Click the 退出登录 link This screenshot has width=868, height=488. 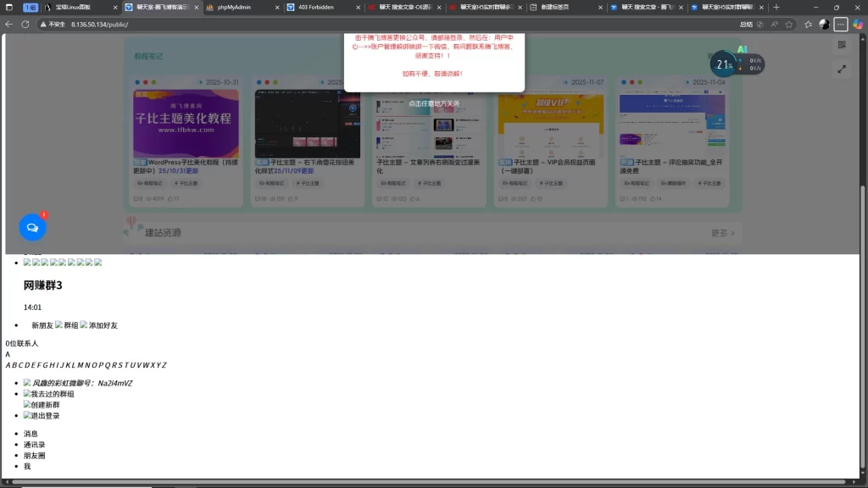click(x=46, y=416)
